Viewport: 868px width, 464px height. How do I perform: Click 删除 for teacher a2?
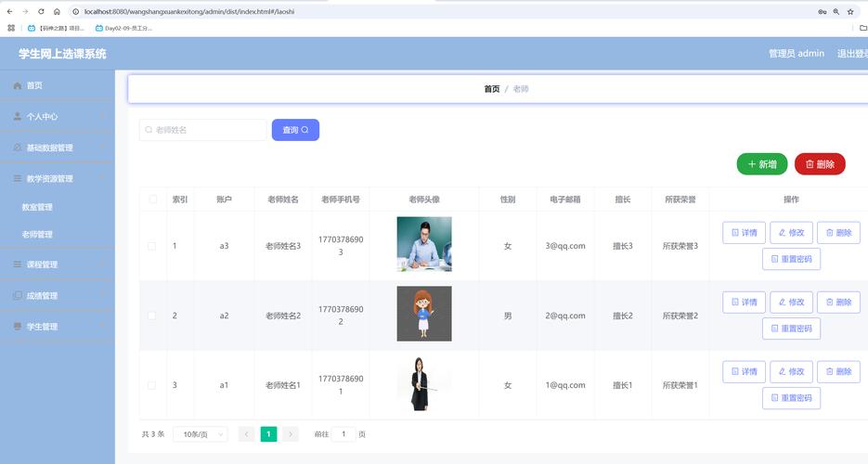tap(838, 302)
